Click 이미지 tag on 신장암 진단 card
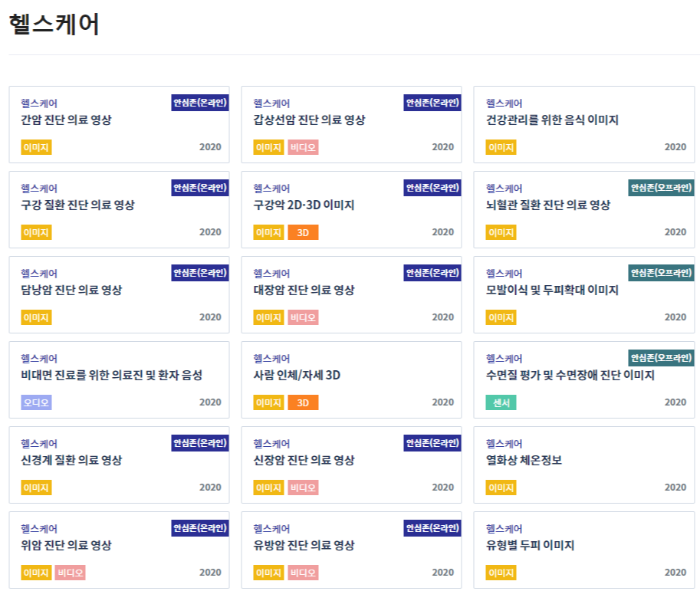Viewport: 700px width, 591px height. pyautogui.click(x=268, y=488)
